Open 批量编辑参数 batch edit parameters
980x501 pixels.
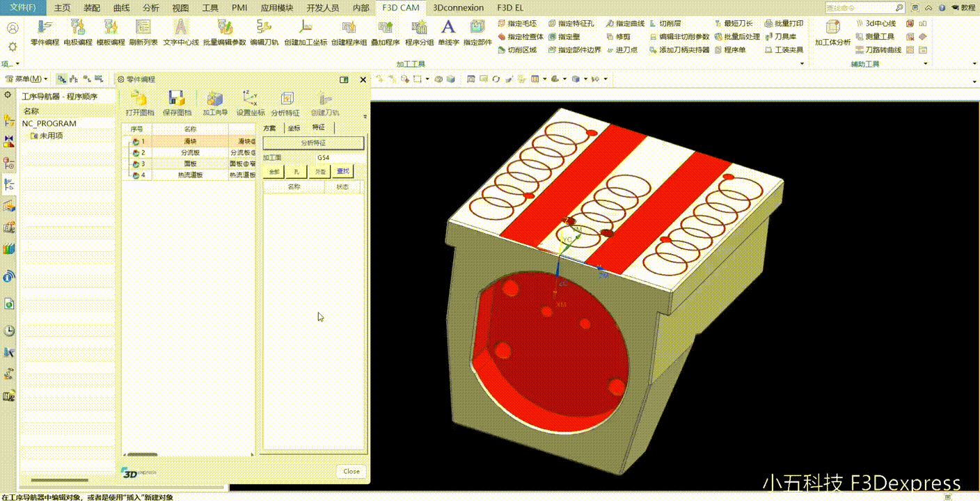pyautogui.click(x=224, y=32)
